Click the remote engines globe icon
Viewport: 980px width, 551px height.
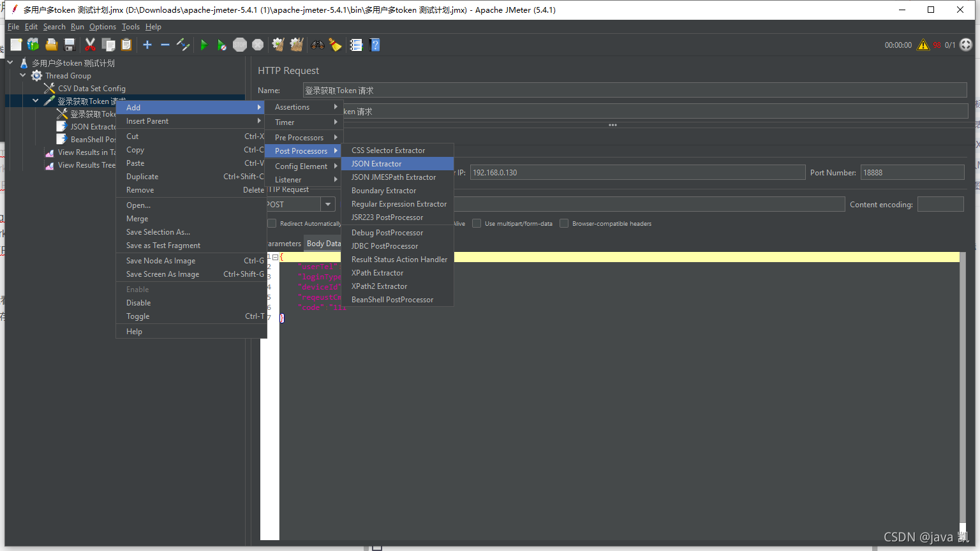tap(966, 45)
